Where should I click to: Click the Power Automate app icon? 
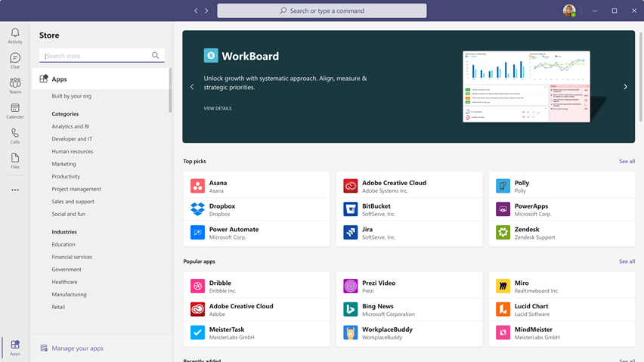(197, 232)
